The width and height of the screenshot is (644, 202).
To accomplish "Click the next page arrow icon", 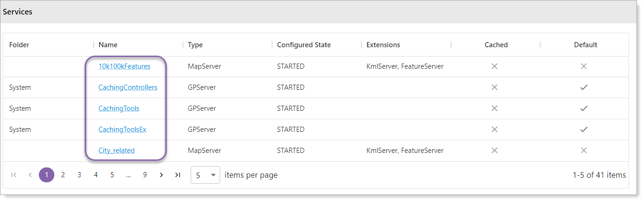I will coord(161,175).
